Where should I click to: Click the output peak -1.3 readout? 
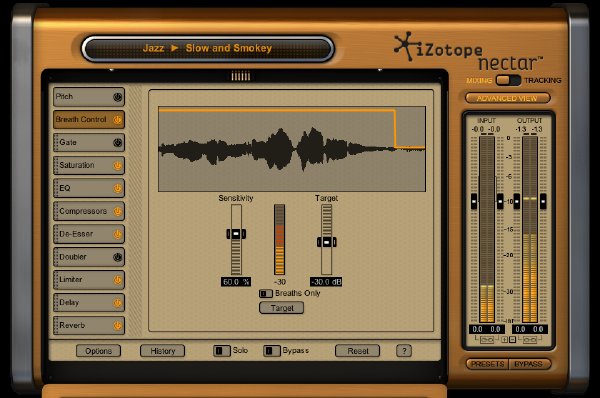click(529, 129)
